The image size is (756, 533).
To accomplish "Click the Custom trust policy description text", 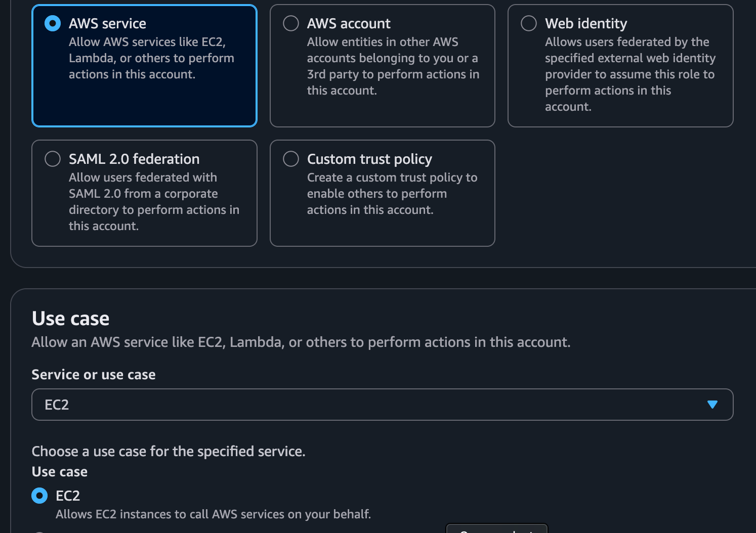I will coord(392,194).
